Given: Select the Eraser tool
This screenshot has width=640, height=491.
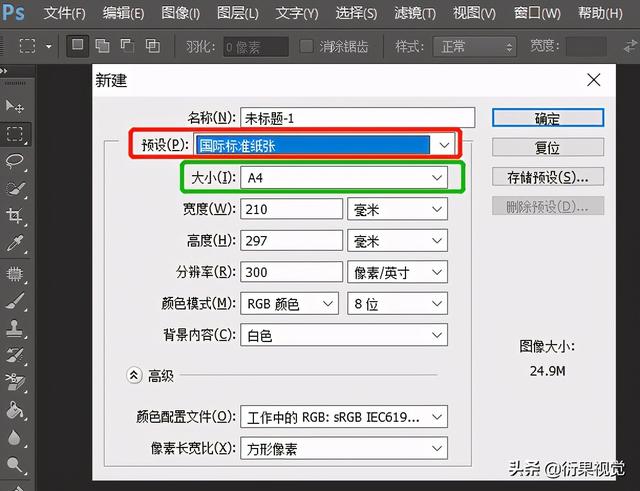Looking at the screenshot, I should [x=15, y=382].
